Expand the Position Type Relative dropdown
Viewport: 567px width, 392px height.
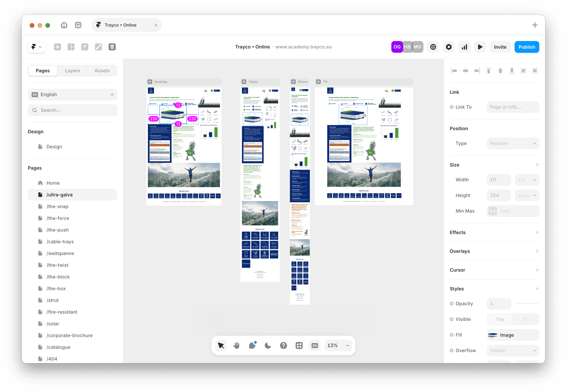(x=513, y=143)
